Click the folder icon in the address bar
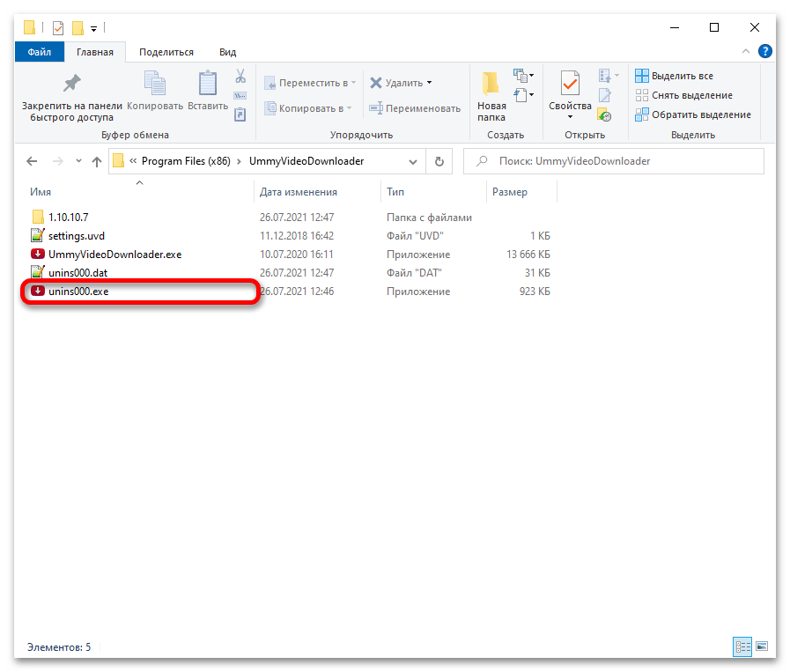 coord(118,160)
